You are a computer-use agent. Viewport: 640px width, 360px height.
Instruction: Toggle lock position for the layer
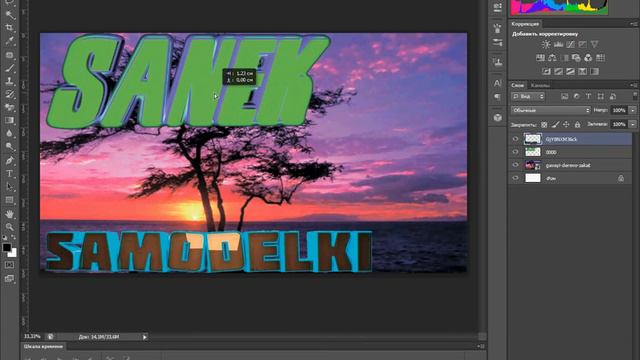pos(566,124)
